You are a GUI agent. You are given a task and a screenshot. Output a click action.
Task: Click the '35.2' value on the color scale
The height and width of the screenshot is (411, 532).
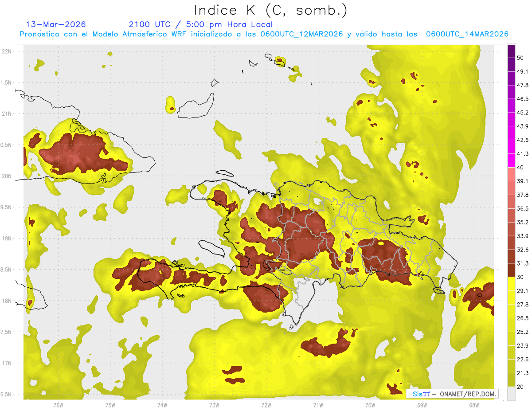[x=523, y=223]
